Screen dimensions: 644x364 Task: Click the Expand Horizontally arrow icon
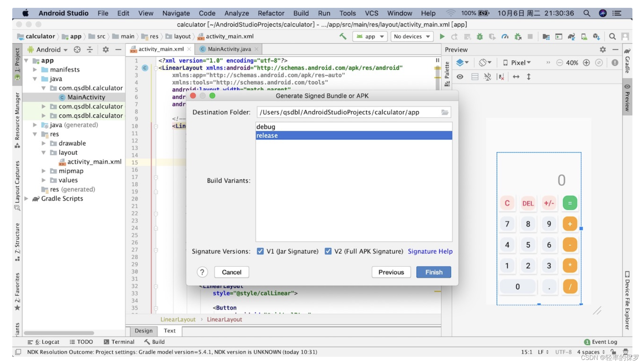(516, 77)
